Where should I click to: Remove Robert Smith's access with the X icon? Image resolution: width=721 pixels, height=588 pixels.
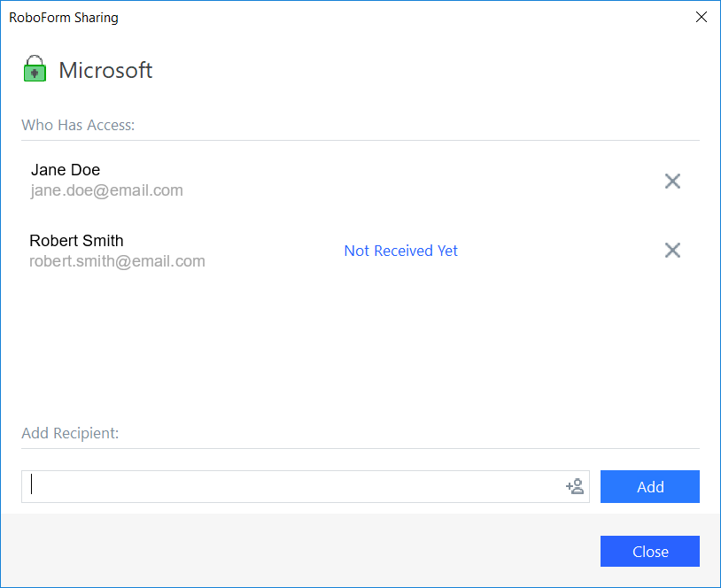coord(672,250)
